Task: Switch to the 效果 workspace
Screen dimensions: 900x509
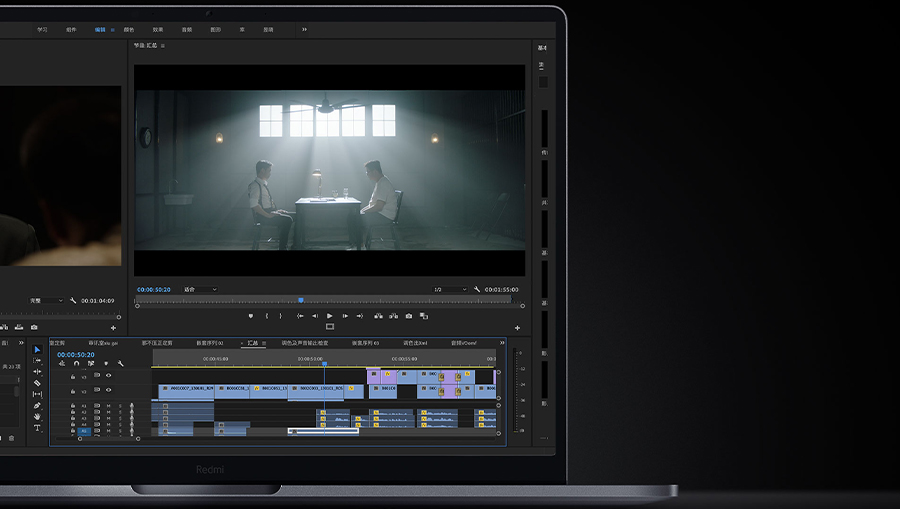Action: 158,30
